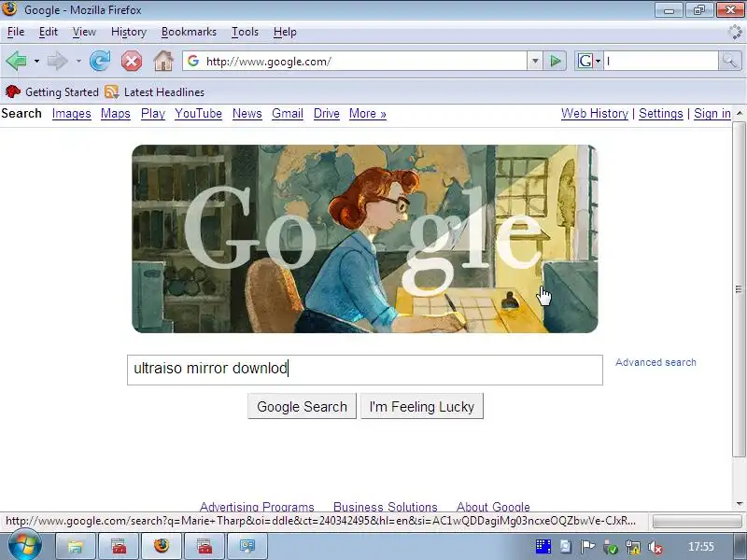This screenshot has height=560, width=747.
Task: Click the Reload page icon
Action: coord(100,61)
